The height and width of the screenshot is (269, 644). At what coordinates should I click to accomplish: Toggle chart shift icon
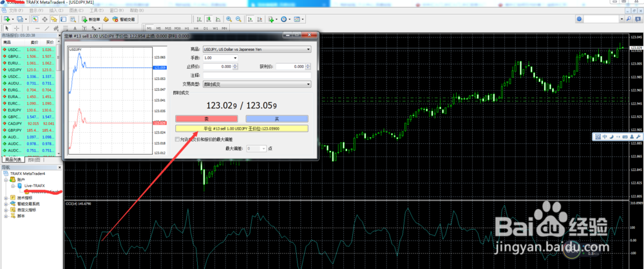(260, 19)
